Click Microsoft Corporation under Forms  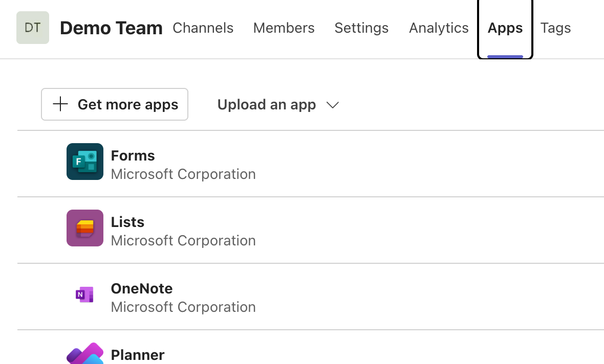pos(183,174)
